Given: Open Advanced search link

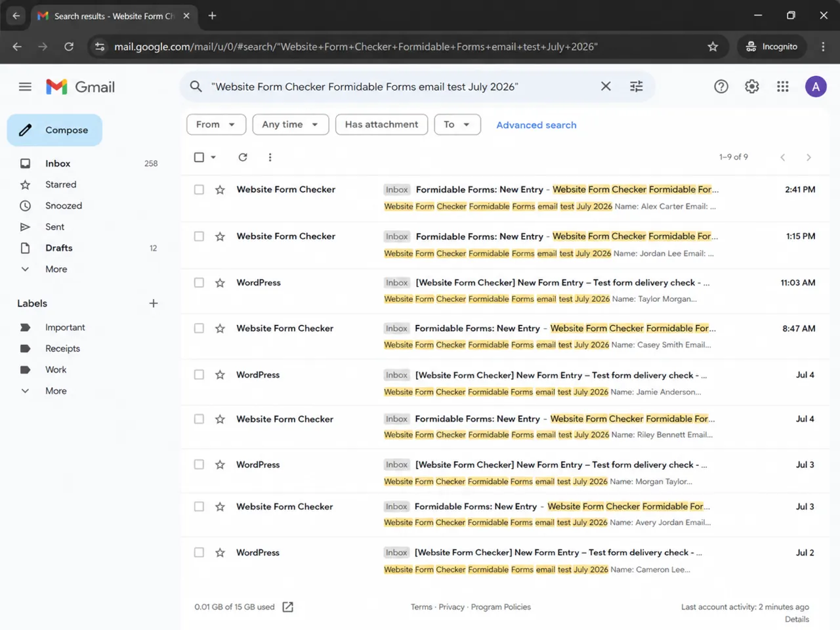Looking at the screenshot, I should [536, 125].
